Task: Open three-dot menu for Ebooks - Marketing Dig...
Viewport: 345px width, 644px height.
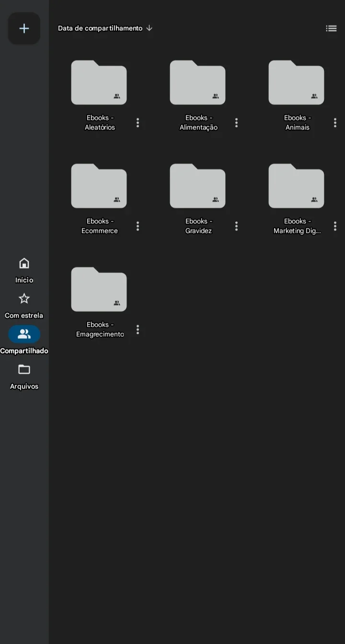Action: 335,226
